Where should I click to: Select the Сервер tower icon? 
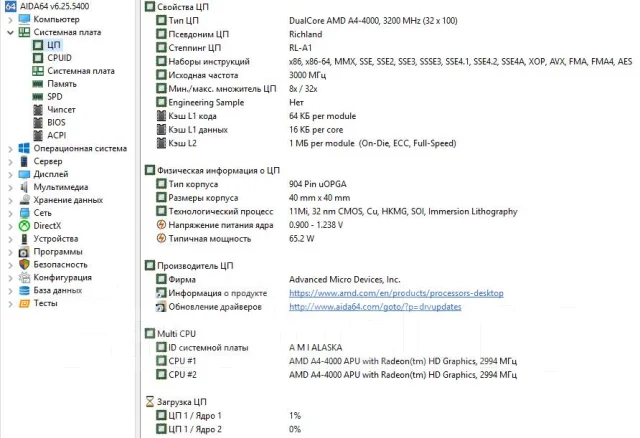click(24, 161)
